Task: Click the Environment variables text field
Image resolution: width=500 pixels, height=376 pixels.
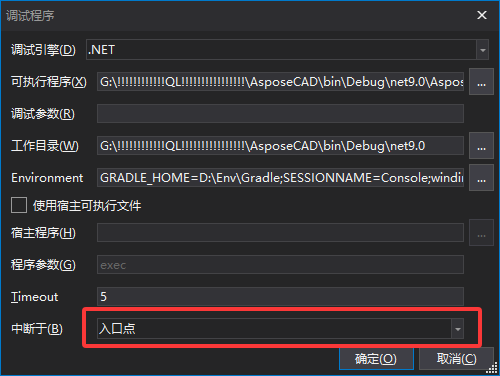Action: pos(280,178)
